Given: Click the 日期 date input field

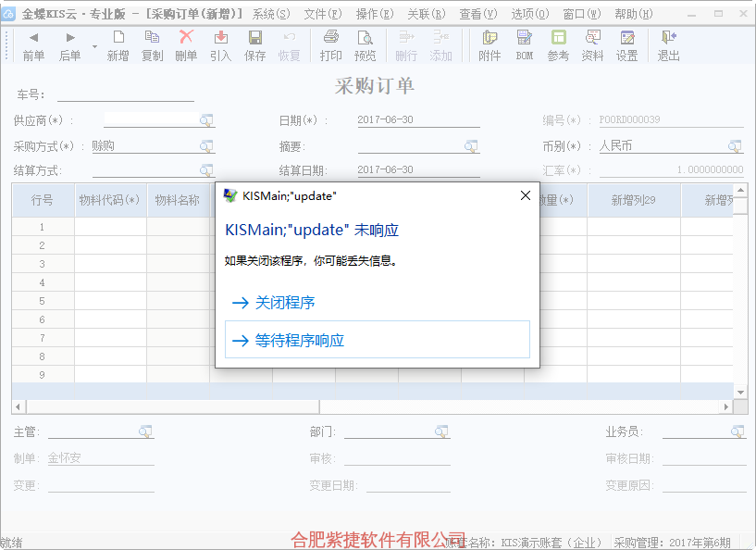Looking at the screenshot, I should click(417, 120).
